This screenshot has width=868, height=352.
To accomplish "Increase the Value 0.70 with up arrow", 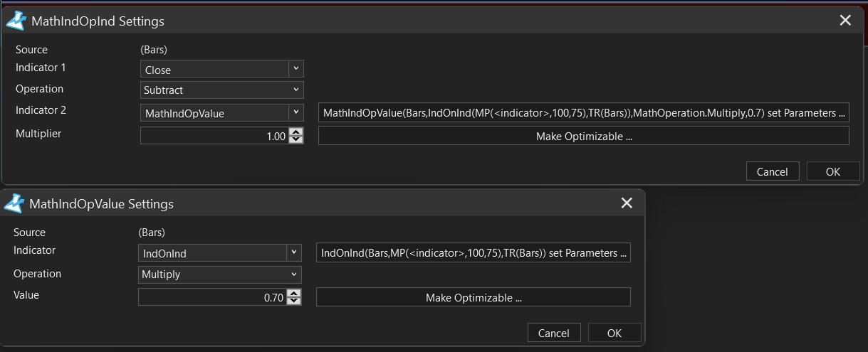I will coord(294,294).
